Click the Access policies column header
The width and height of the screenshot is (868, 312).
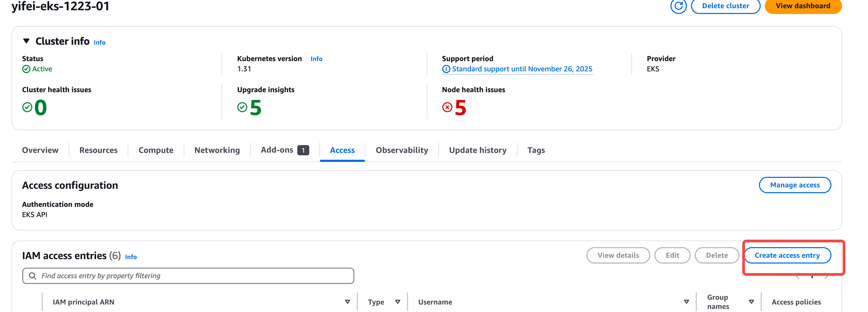click(796, 302)
